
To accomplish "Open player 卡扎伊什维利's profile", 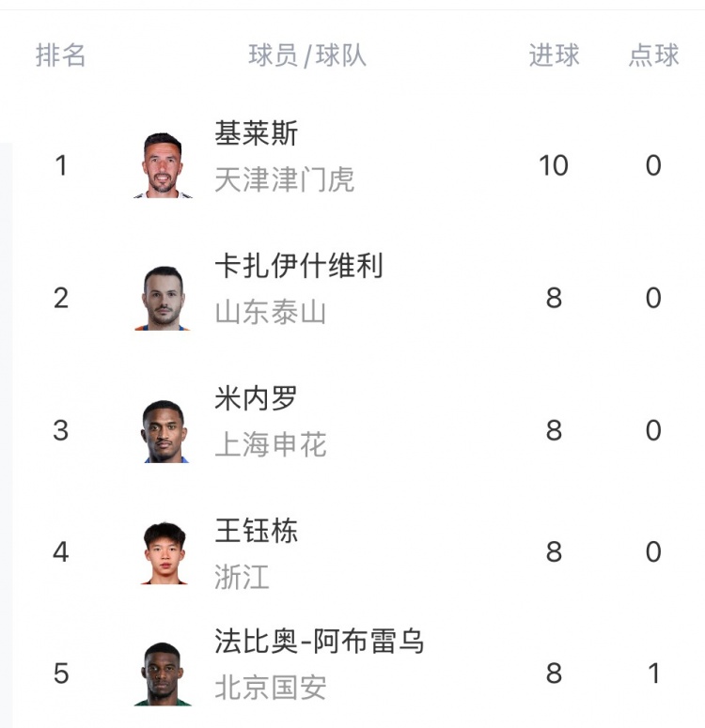I will click(x=299, y=266).
